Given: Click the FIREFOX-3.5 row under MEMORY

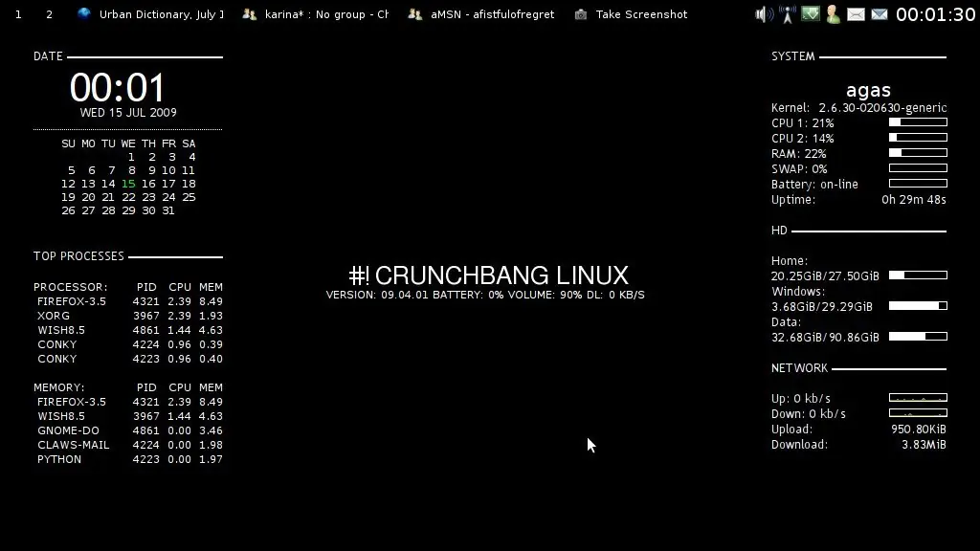Looking at the screenshot, I should coord(130,403).
